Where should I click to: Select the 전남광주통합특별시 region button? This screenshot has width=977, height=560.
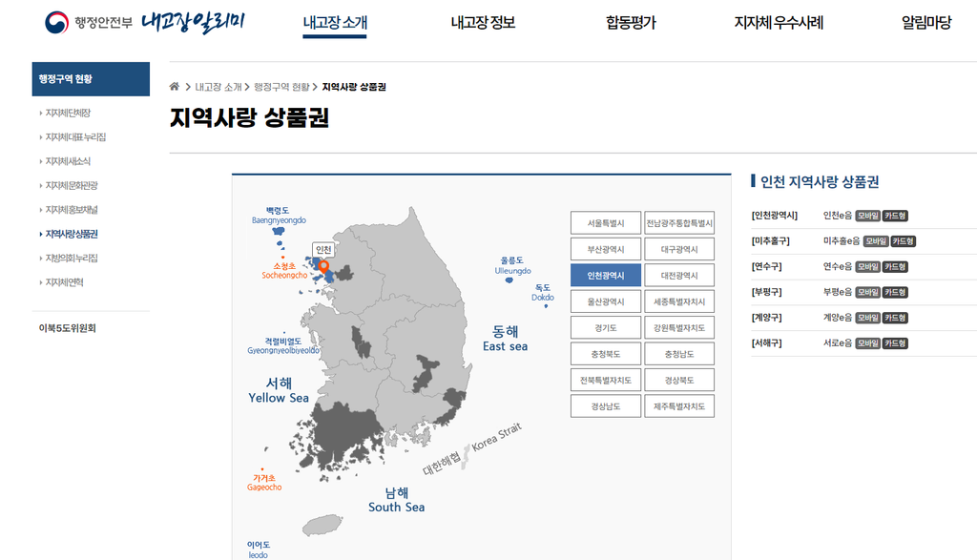point(679,223)
